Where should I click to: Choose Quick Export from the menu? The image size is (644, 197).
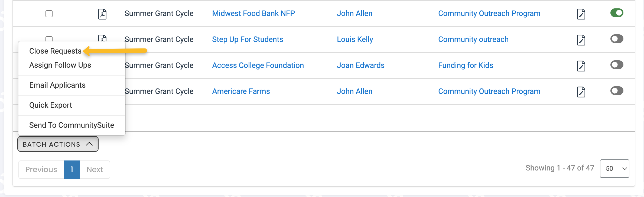coord(51,105)
